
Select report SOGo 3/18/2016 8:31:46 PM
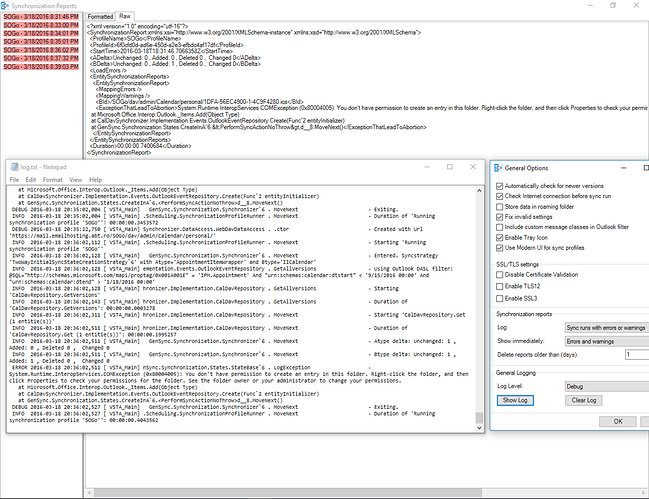[x=41, y=17]
